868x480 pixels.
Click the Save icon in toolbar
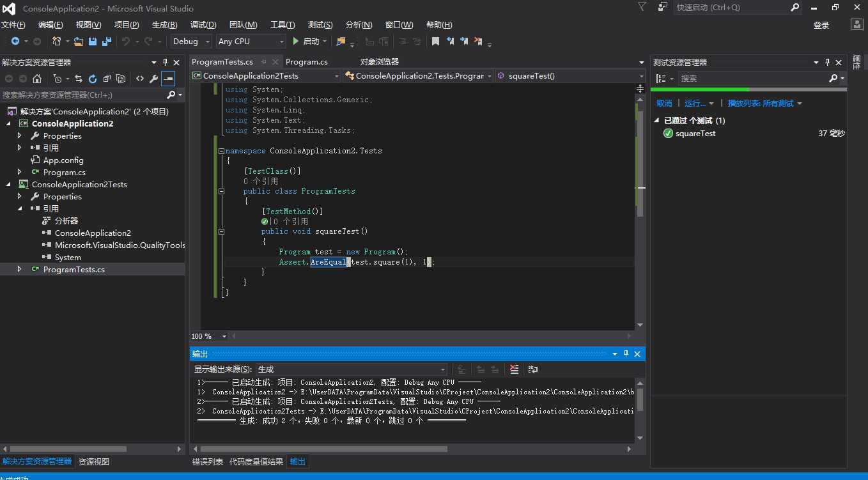point(93,42)
